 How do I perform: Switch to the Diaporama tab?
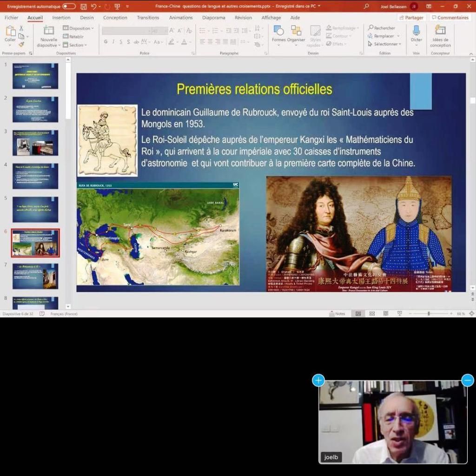coord(213,18)
